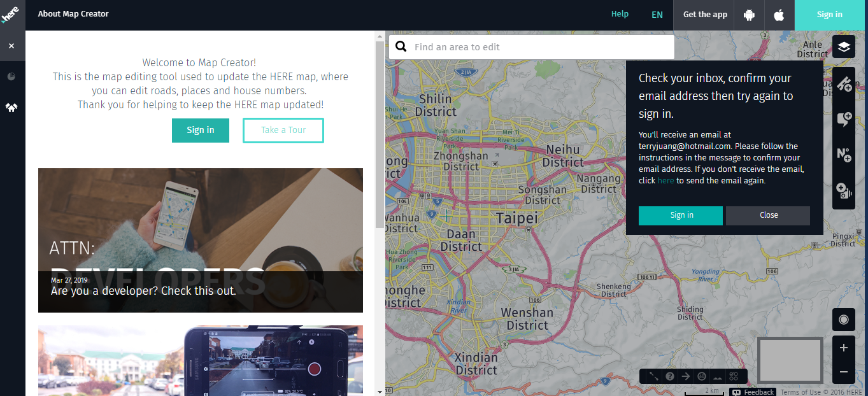Screen dimensions: 868x396
Task: Open the statistics pie chart sidebar icon
Action: click(11, 76)
